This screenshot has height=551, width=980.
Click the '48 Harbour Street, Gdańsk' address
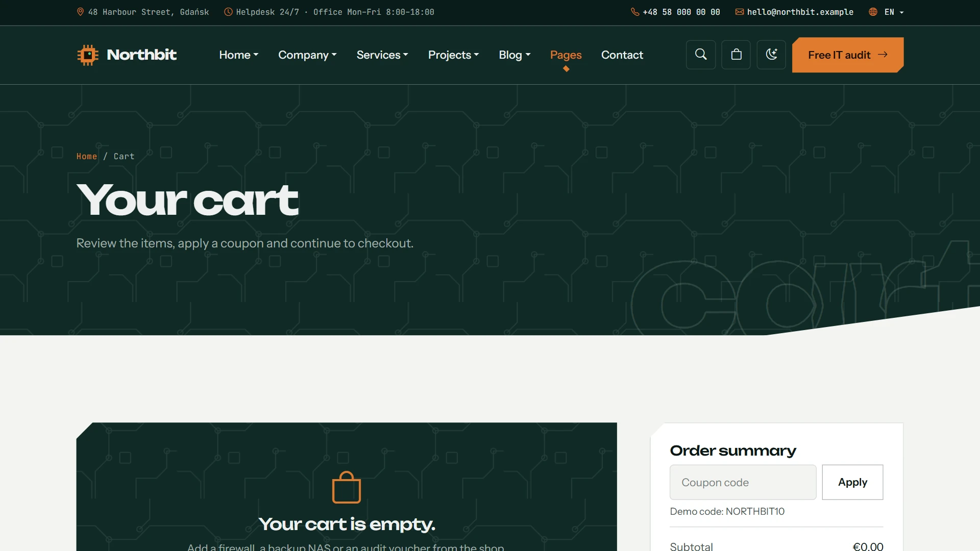pos(148,12)
